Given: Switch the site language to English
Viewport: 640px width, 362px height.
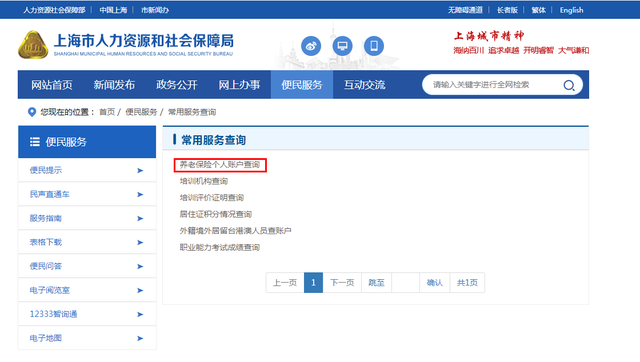Looking at the screenshot, I should pos(571,10).
